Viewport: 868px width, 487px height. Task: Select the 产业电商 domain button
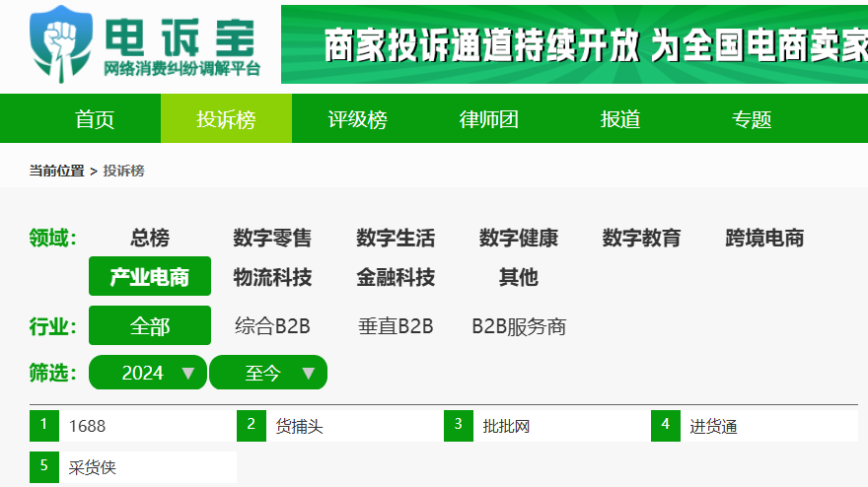(150, 276)
